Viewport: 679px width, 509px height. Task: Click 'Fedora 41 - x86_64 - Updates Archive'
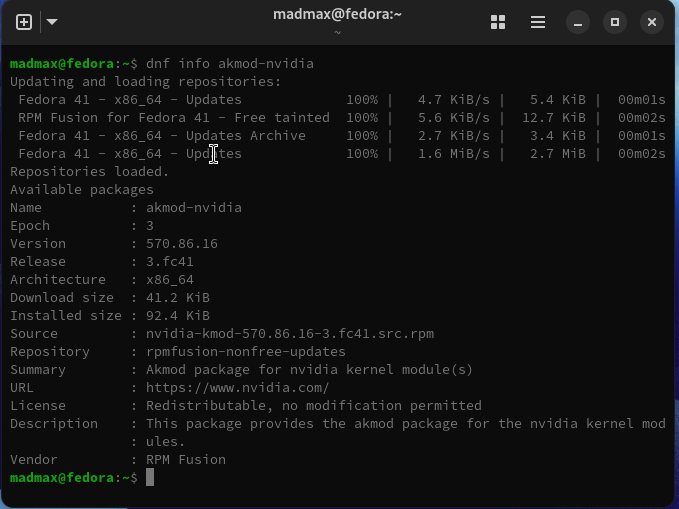click(x=162, y=136)
